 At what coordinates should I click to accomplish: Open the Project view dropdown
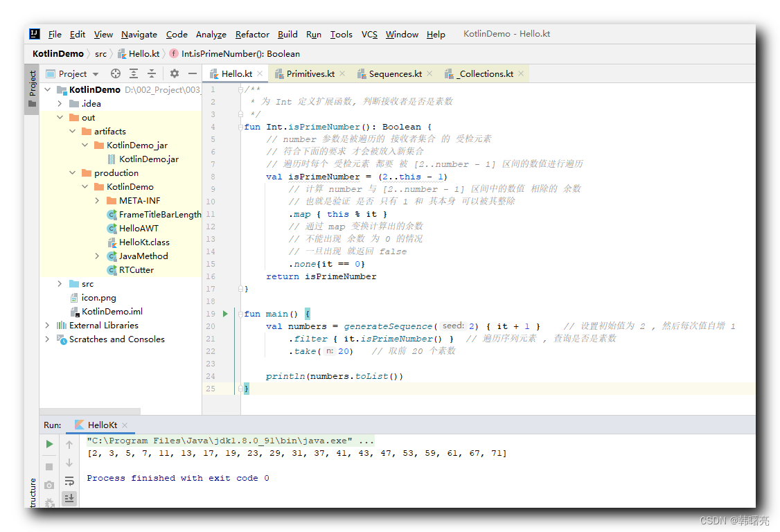96,74
